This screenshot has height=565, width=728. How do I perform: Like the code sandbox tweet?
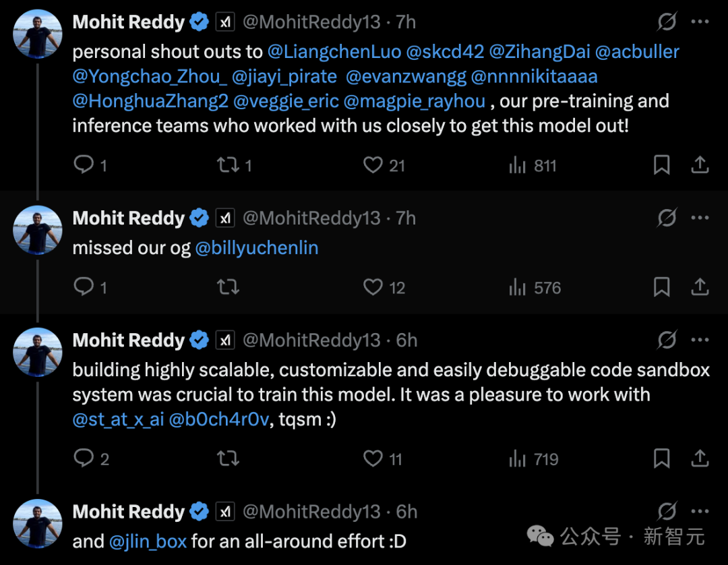pos(373,459)
